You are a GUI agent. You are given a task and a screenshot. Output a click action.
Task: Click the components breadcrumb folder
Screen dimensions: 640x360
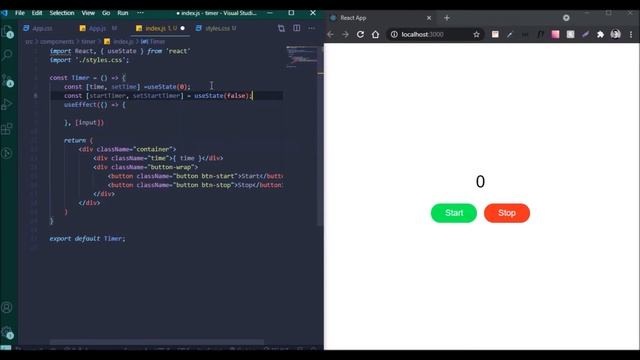click(57, 42)
